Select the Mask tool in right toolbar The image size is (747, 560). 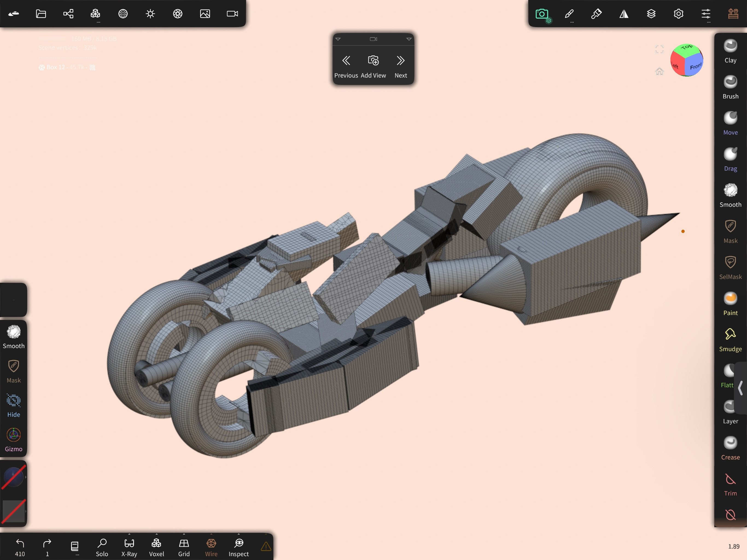(730, 232)
